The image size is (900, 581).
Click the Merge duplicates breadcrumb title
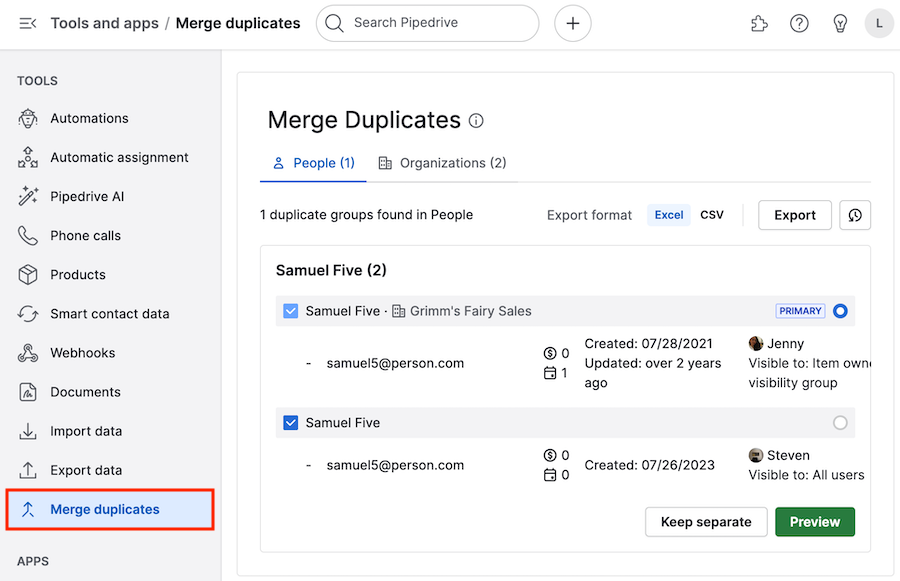pyautogui.click(x=238, y=24)
